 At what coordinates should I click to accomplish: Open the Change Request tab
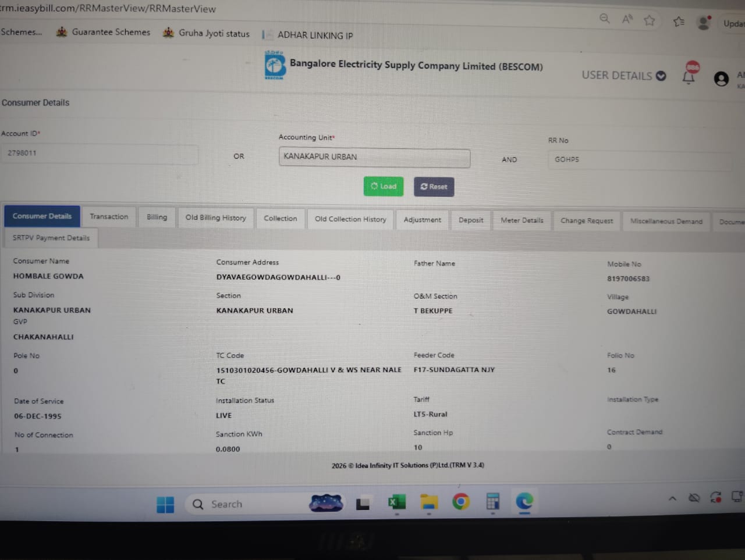[x=587, y=221]
